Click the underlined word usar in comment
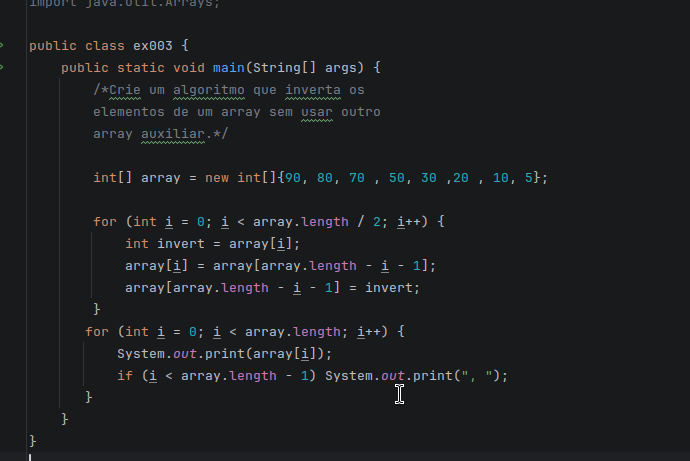Screen dimensions: 690x461 coord(317,112)
